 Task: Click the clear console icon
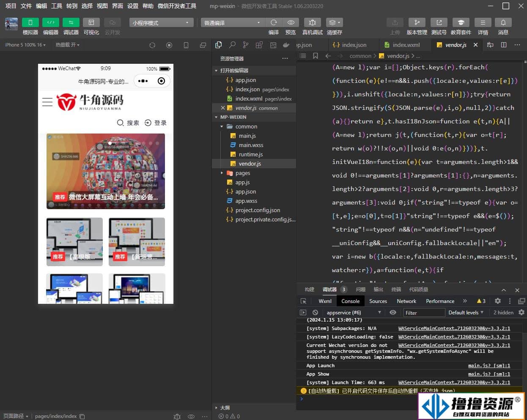pyautogui.click(x=315, y=313)
